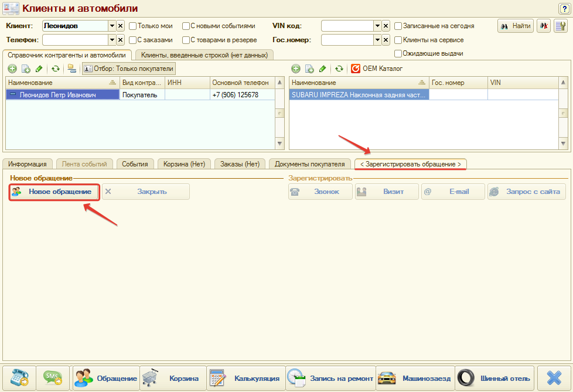Close the form with the blue X button
The height and width of the screenshot is (392, 573).
click(x=554, y=378)
